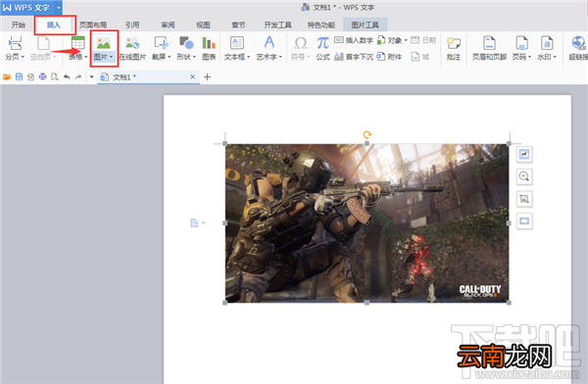Switch to the 插入 tab
The image size is (588, 384).
pos(54,25)
